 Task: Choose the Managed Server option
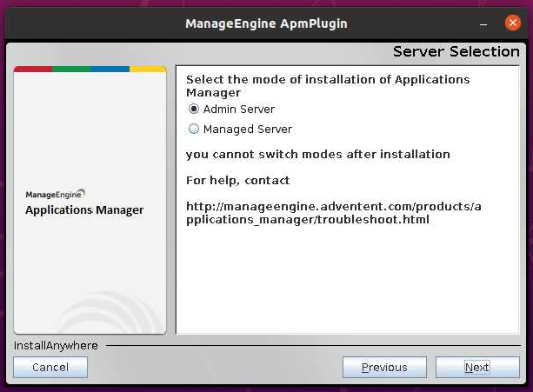tap(194, 130)
